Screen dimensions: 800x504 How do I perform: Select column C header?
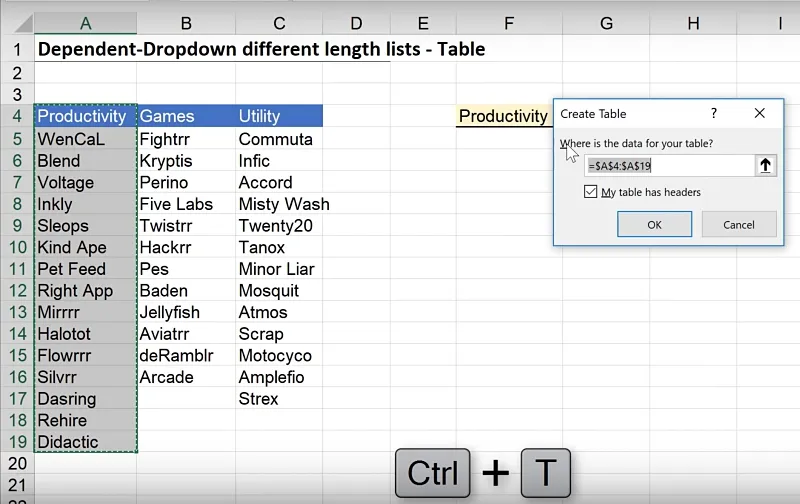point(279,23)
